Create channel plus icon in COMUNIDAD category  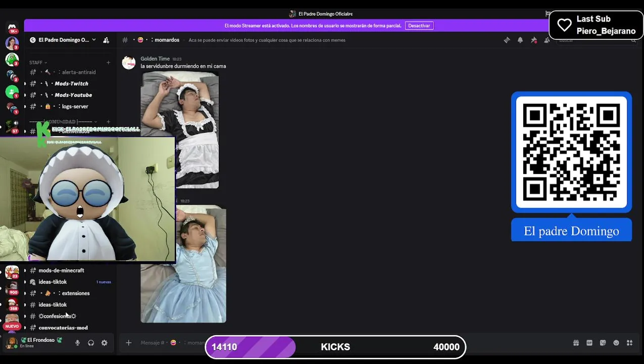click(108, 122)
